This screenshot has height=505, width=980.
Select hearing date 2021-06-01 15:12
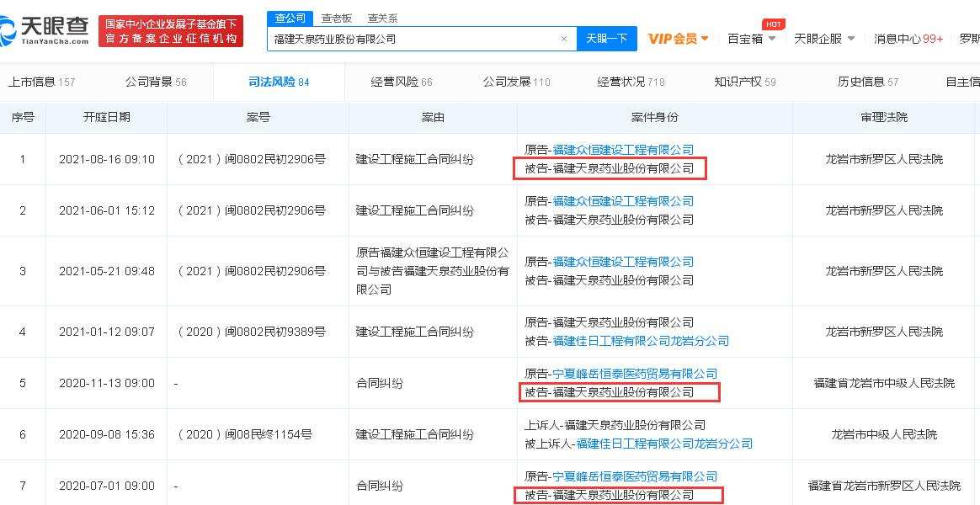tap(106, 210)
